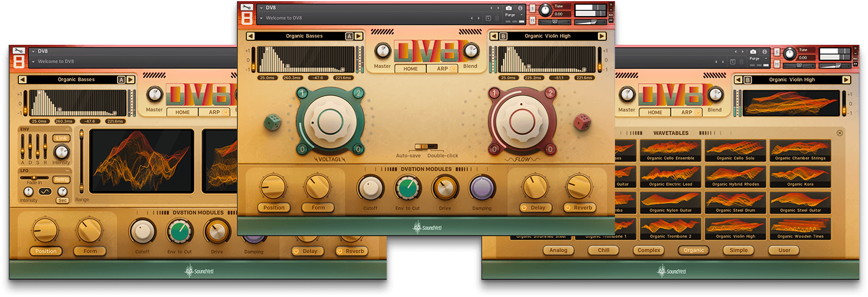Select the Chill wavetable category
This screenshot has height=297, width=868.
click(x=604, y=250)
